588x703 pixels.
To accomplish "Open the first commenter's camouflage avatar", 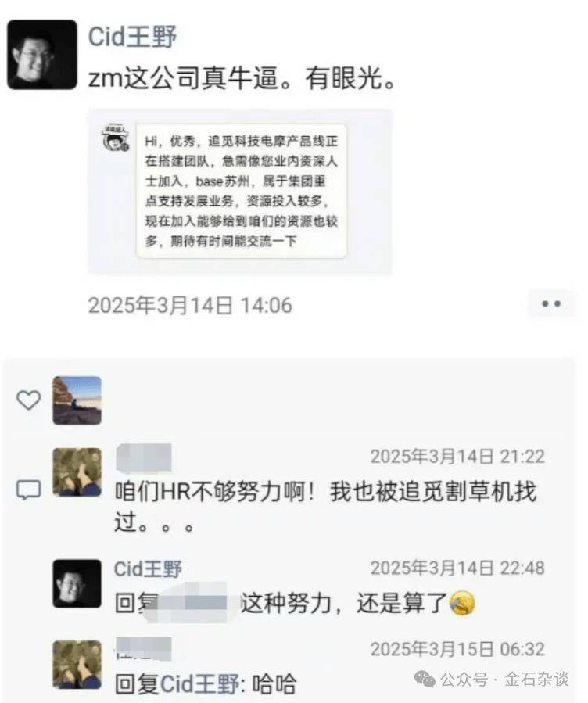I will (77, 472).
